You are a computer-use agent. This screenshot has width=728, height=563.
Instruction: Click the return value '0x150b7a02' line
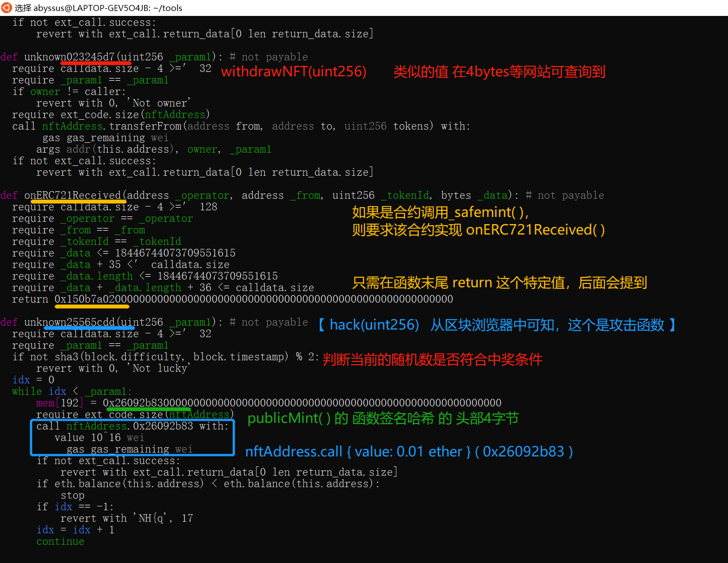pyautogui.click(x=232, y=299)
